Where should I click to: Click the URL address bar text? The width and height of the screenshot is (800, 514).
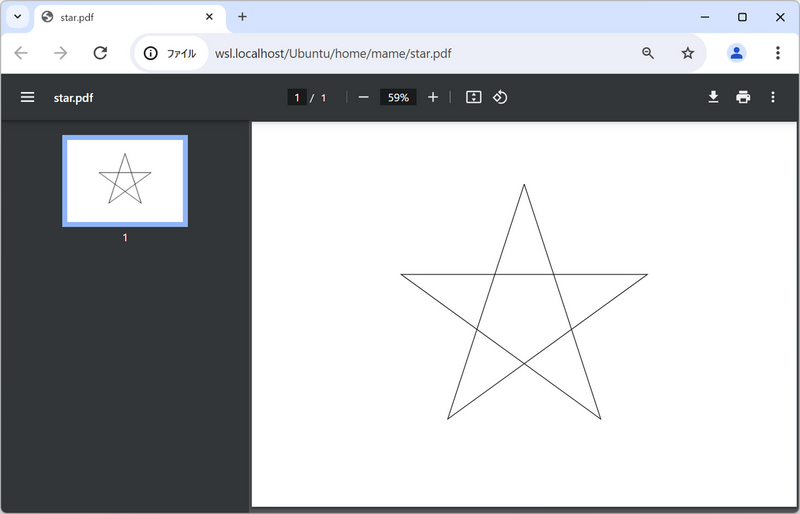333,54
